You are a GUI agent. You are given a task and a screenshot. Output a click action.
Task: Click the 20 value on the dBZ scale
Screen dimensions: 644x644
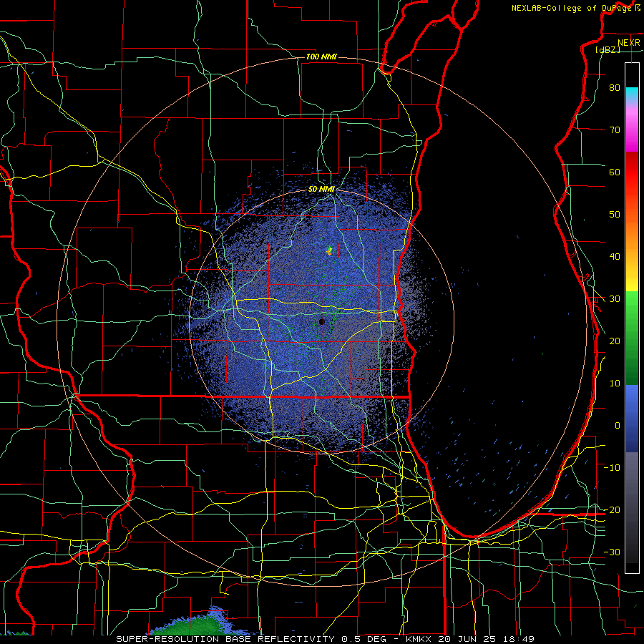[615, 341]
